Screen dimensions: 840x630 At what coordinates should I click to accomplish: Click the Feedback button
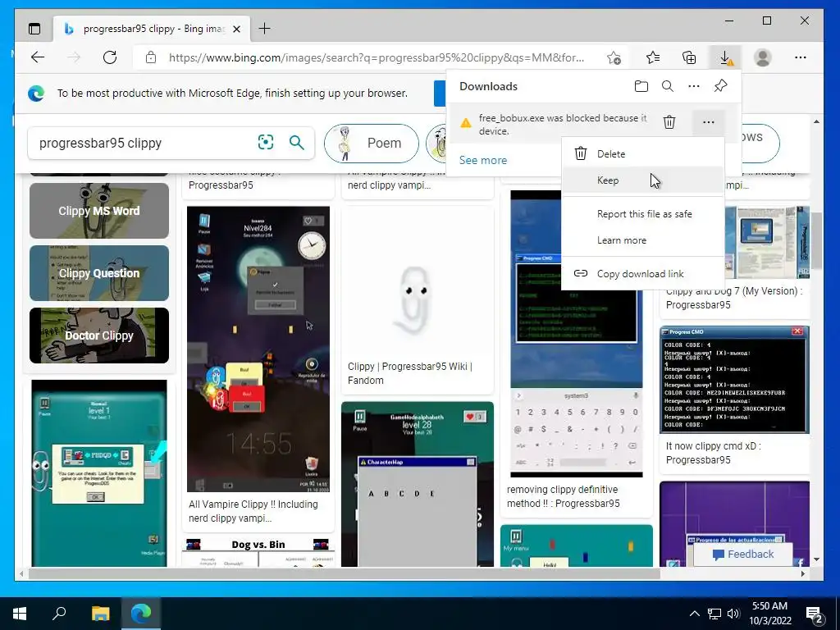pos(743,555)
